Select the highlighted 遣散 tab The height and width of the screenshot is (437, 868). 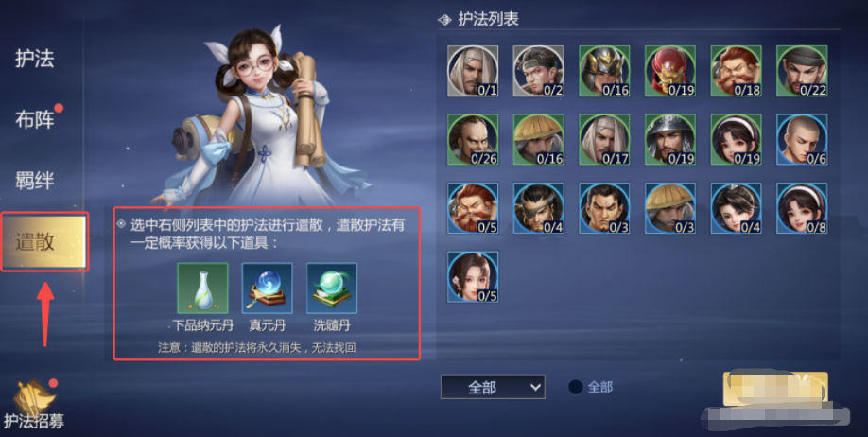[44, 242]
